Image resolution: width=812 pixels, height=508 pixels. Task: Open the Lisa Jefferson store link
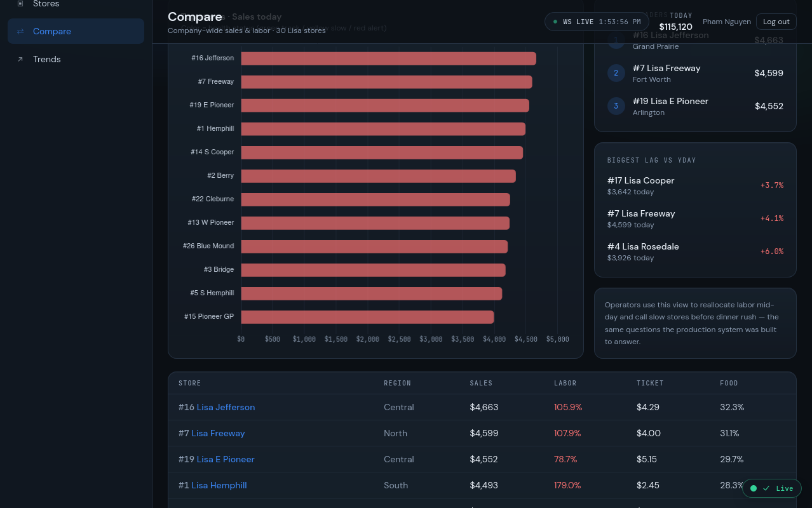point(226,407)
